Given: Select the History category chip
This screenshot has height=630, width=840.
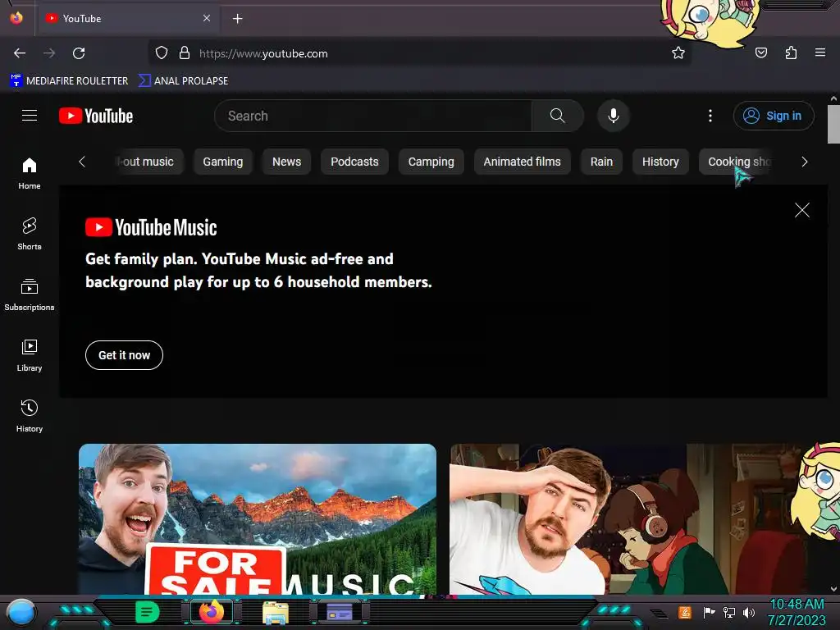Looking at the screenshot, I should point(660,162).
